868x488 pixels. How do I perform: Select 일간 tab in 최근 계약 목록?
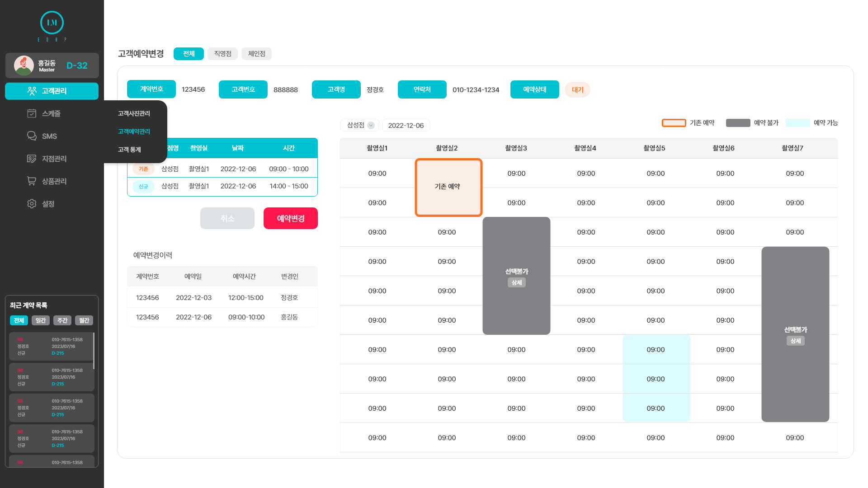coord(41,320)
